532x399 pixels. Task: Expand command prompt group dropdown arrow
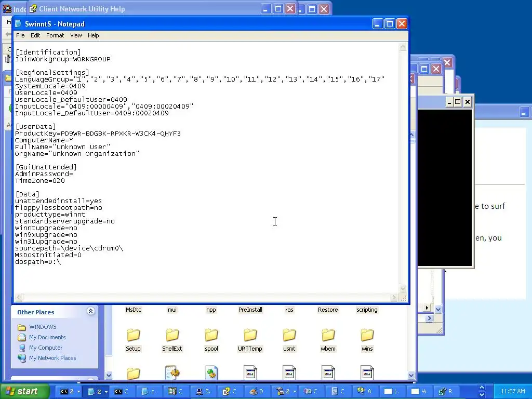(x=79, y=392)
